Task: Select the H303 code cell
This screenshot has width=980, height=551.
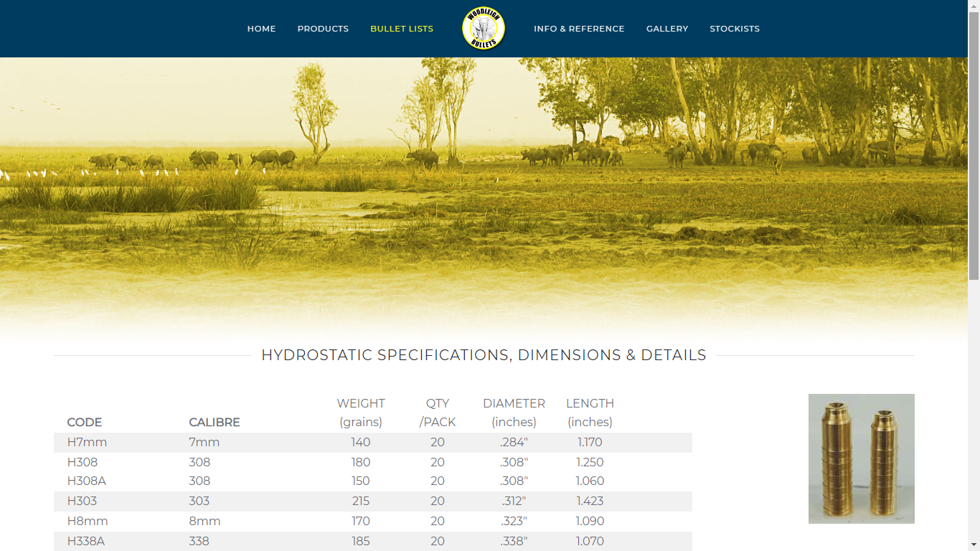Action: pyautogui.click(x=82, y=501)
